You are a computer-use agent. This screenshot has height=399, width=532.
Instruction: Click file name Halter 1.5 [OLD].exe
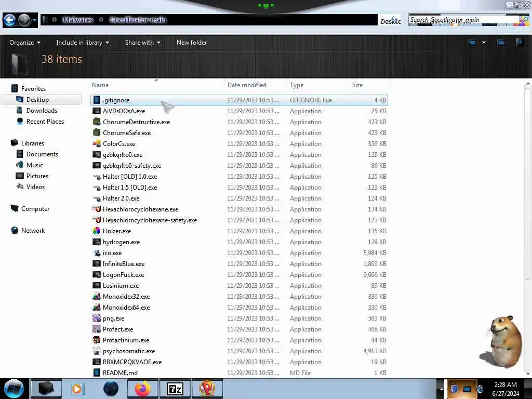pos(130,187)
